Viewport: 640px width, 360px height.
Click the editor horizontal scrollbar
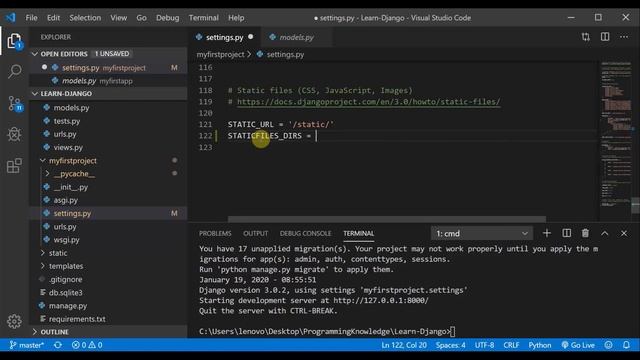coord(387,219)
